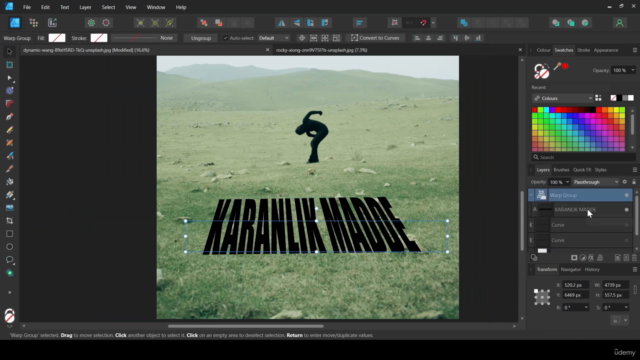Close the dynamic-wang document tab

[x=267, y=50]
